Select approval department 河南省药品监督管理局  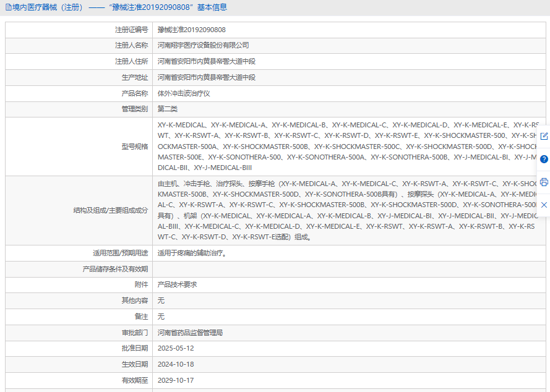point(190,333)
